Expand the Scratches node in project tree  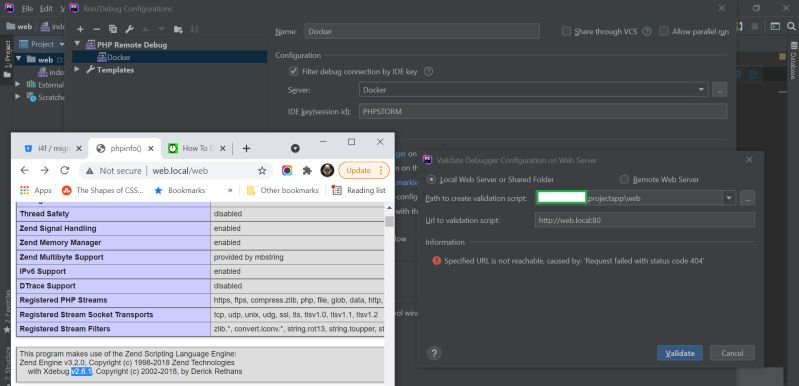[x=19, y=97]
